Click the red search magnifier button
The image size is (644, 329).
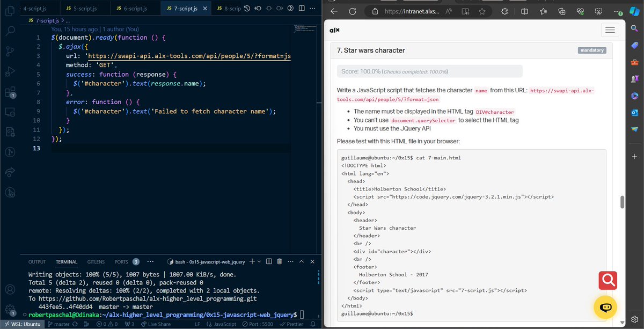coord(608,280)
